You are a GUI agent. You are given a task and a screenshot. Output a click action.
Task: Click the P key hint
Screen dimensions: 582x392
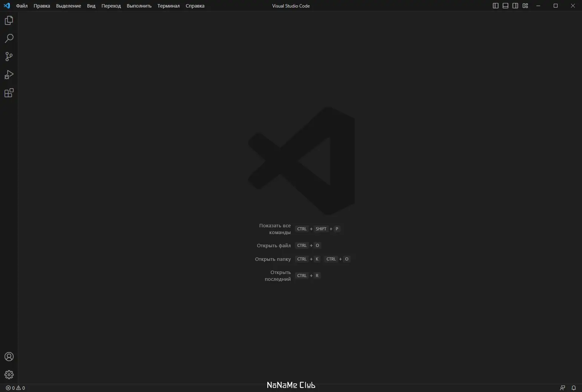click(x=337, y=229)
